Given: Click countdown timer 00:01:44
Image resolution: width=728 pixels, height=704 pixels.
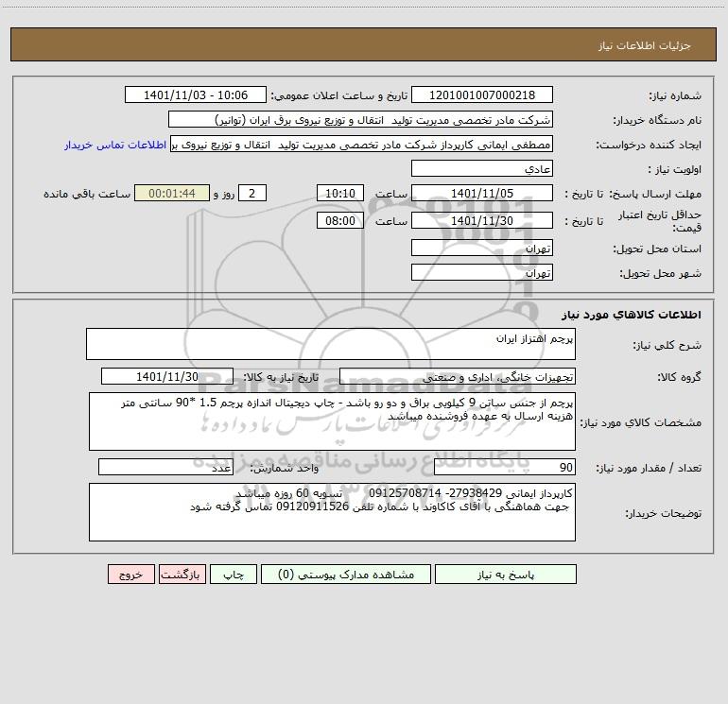Looking at the screenshot, I should coord(172,193).
